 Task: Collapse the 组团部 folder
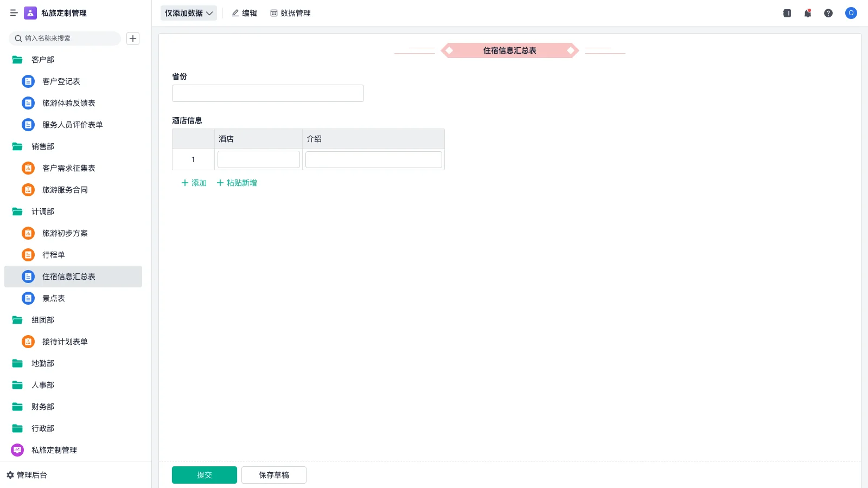pyautogui.click(x=17, y=320)
